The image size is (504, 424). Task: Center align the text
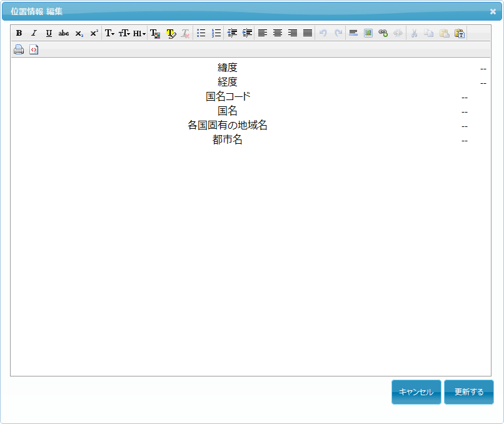point(278,33)
